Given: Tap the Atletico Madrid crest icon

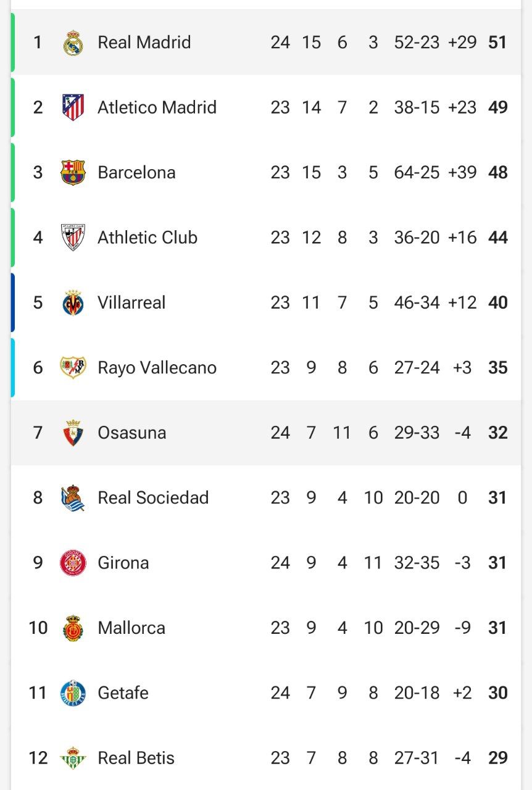Looking at the screenshot, I should [x=73, y=107].
